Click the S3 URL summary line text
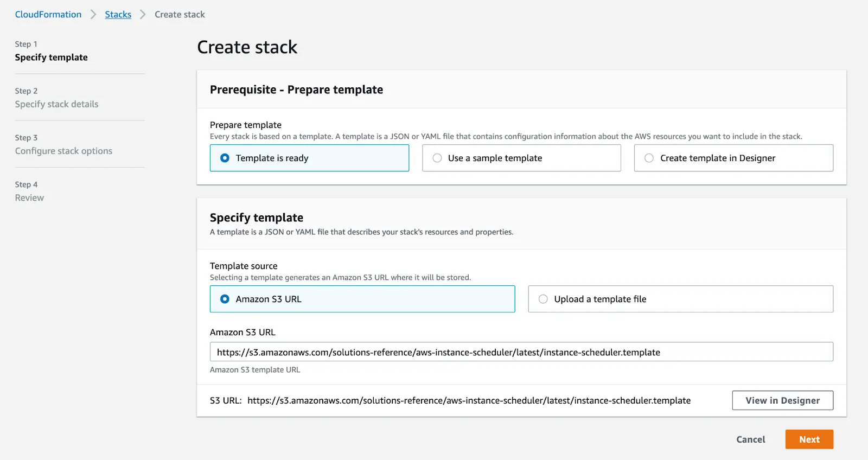 [x=450, y=400]
